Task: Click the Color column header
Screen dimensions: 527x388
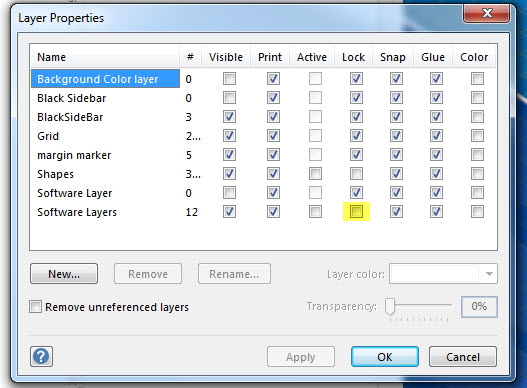Action: tap(474, 57)
